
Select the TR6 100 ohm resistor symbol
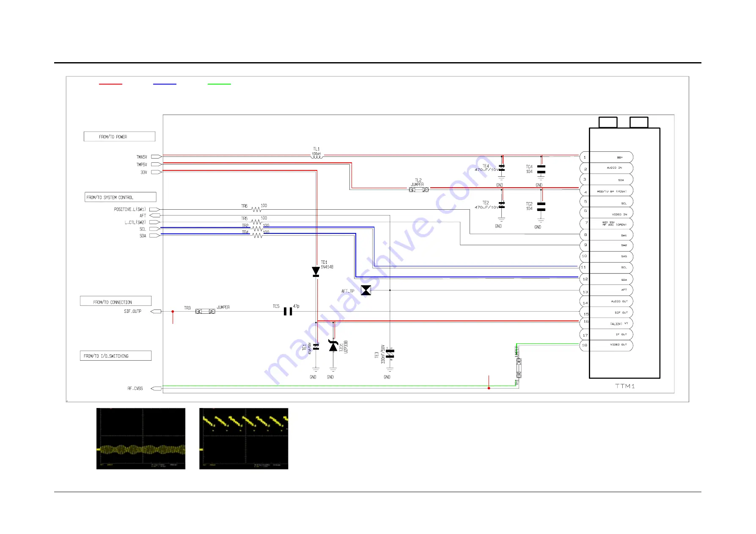256,209
